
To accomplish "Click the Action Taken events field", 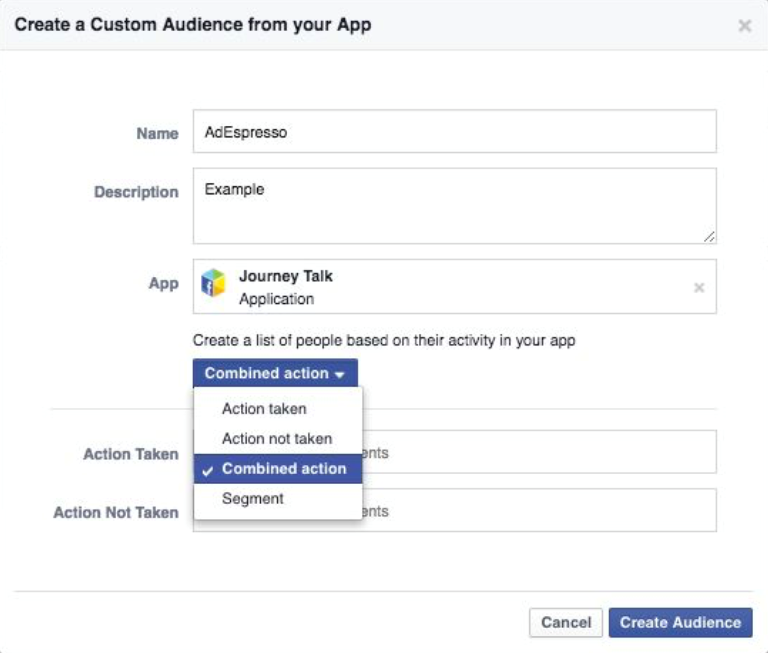I will coord(540,452).
